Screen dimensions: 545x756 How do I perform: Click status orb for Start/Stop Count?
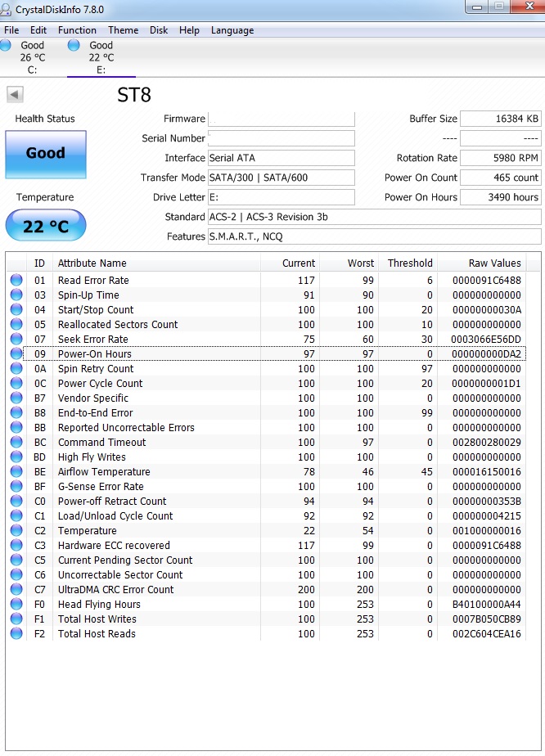tap(16, 309)
